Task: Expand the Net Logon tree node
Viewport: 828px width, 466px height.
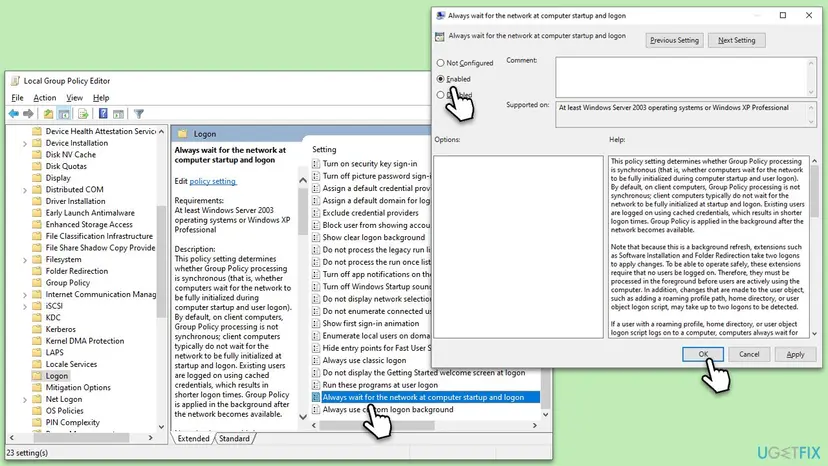Action: 24,399
